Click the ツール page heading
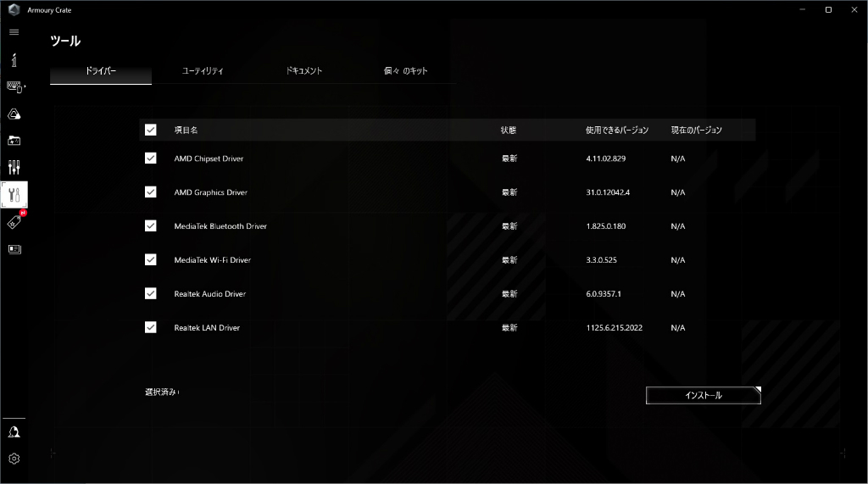Image resolution: width=868 pixels, height=484 pixels. [x=65, y=41]
